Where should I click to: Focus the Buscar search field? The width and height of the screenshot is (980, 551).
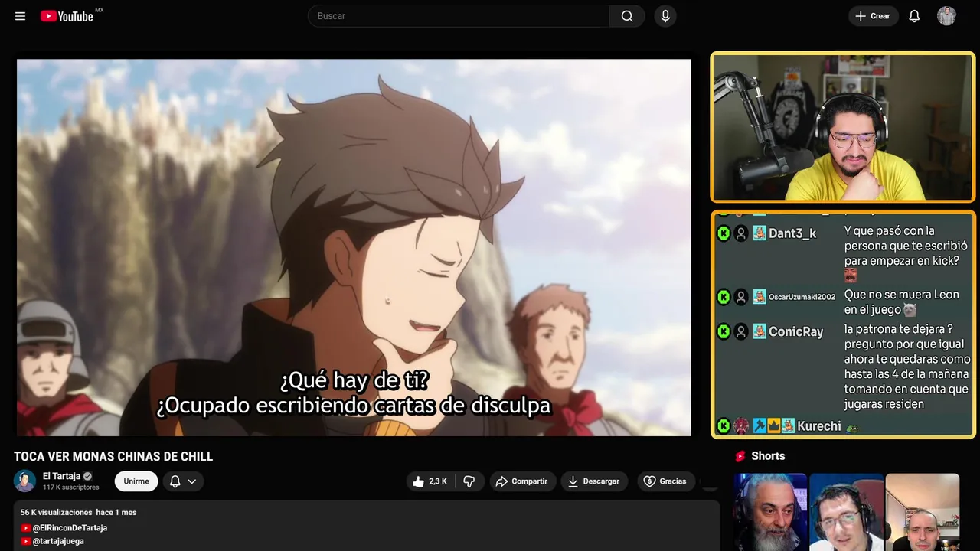459,16
